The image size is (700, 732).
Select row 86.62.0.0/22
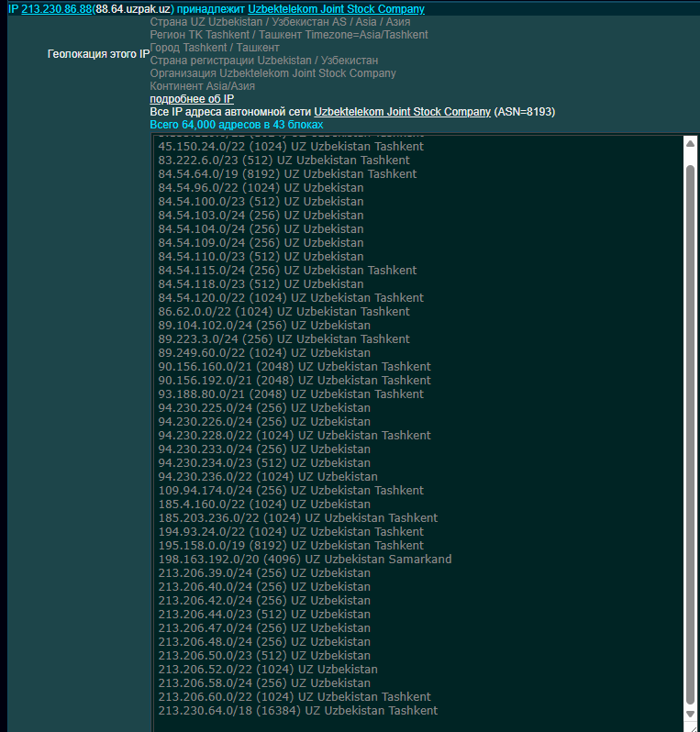pos(283,311)
